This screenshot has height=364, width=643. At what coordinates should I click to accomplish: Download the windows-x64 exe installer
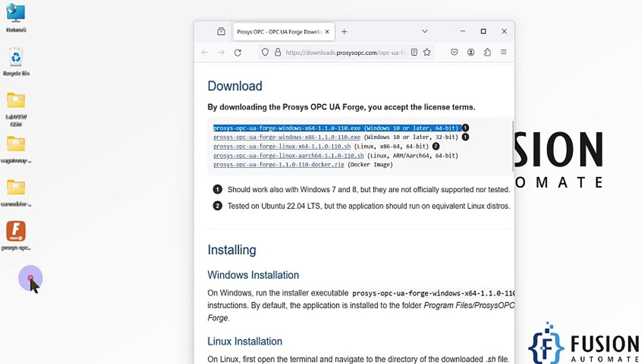tap(287, 128)
